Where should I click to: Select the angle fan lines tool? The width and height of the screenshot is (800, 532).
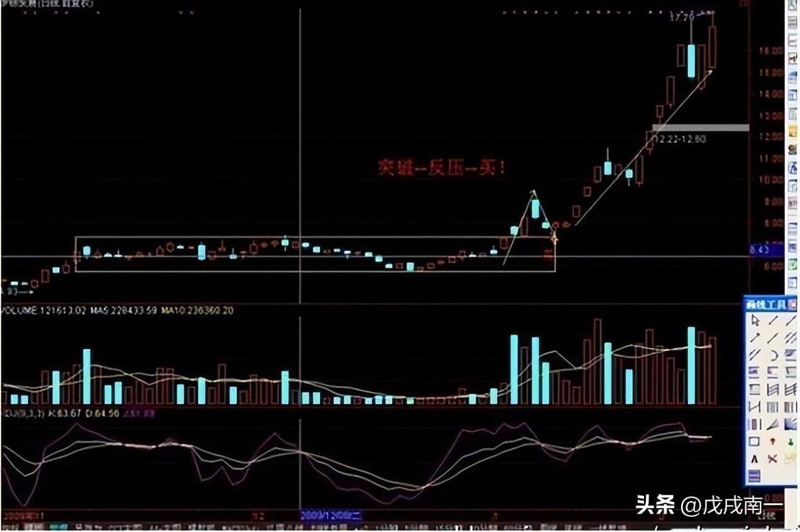(x=773, y=424)
